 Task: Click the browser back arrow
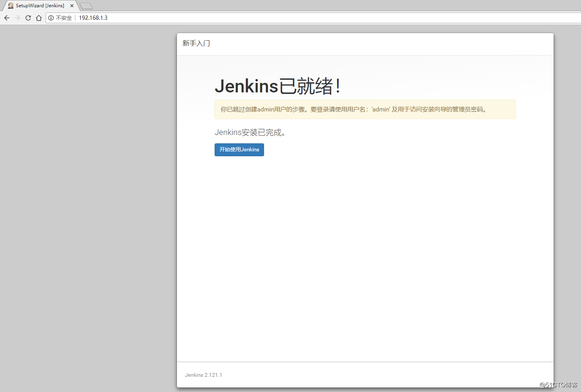[x=7, y=18]
